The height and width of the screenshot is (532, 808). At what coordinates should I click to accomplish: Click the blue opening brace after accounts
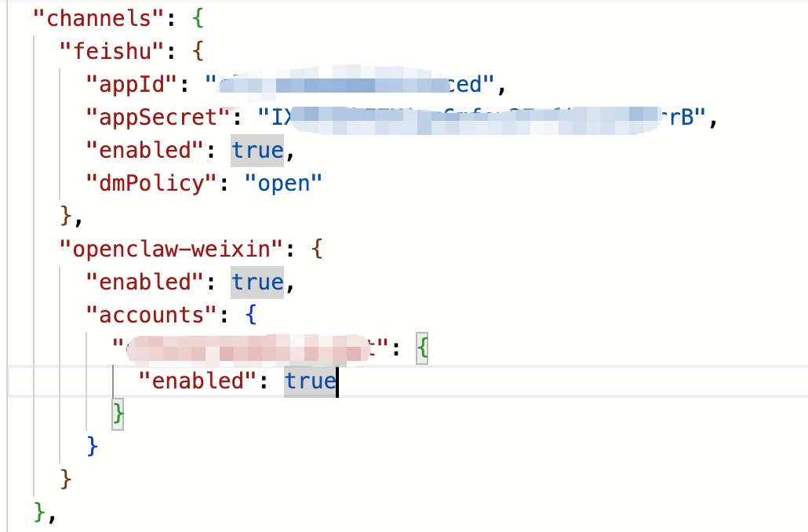[x=250, y=315]
